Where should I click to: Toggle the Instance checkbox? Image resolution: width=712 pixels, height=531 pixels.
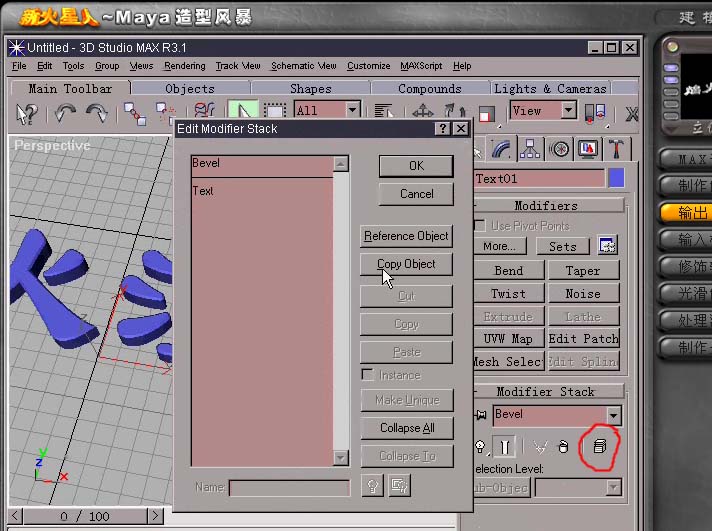click(x=367, y=374)
